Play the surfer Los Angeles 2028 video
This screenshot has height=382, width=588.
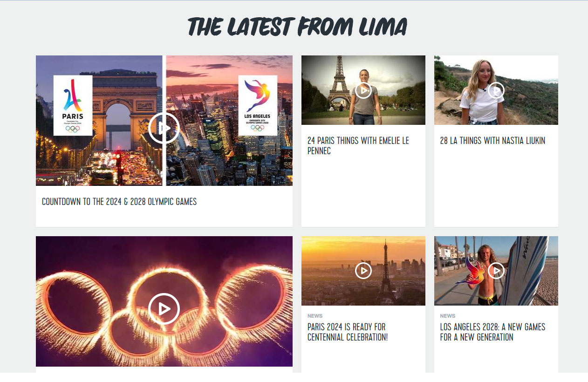[496, 271]
